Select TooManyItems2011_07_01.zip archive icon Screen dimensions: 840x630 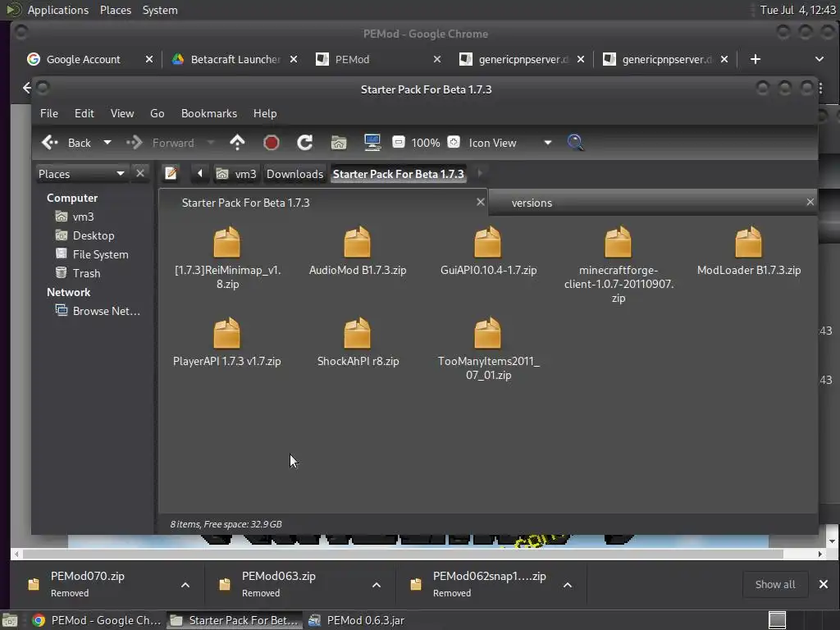[487, 333]
